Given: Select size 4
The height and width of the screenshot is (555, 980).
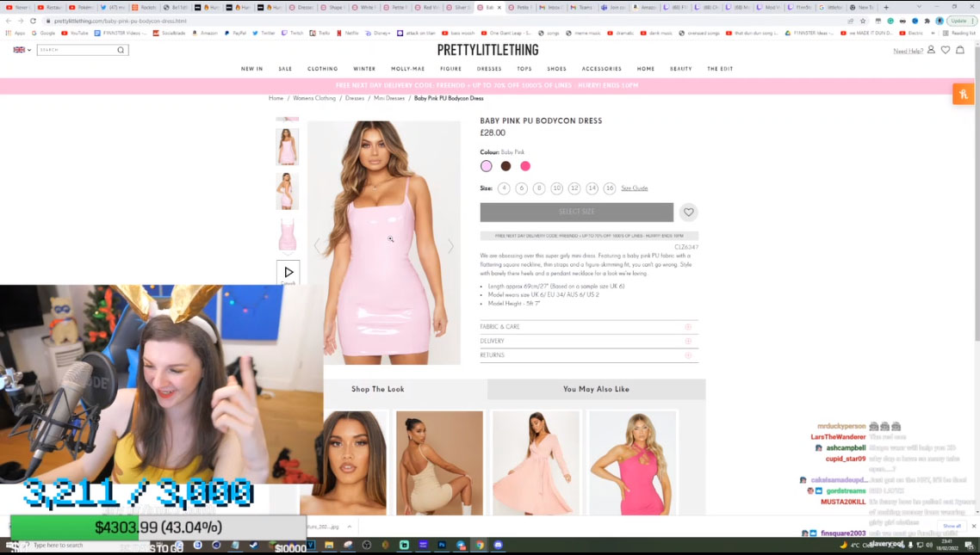Looking at the screenshot, I should [x=504, y=188].
